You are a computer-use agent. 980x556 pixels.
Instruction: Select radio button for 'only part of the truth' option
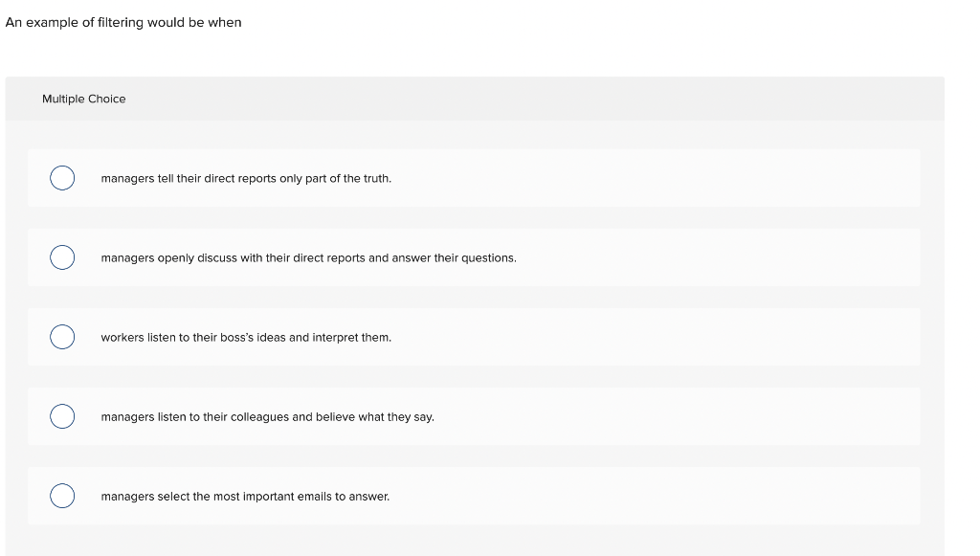pos(62,178)
